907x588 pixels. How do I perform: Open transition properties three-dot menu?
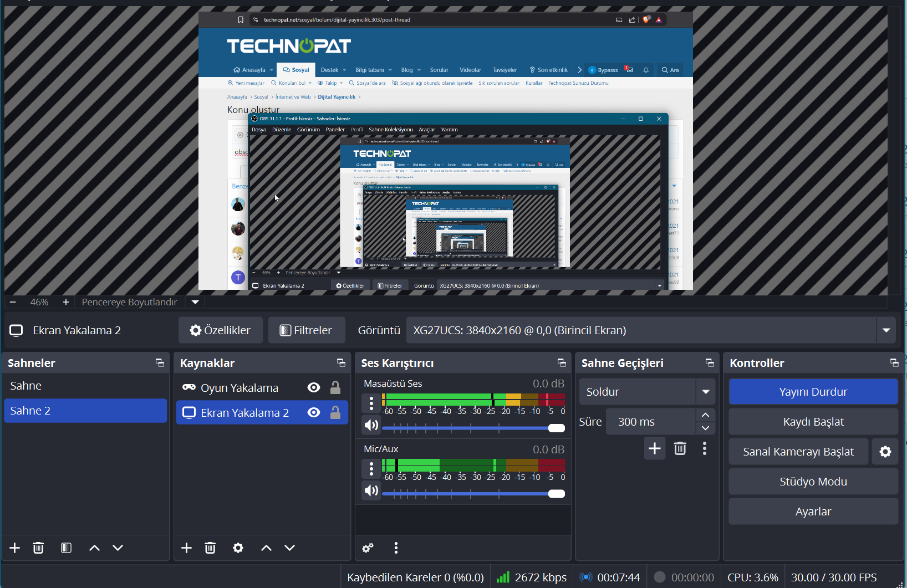click(705, 448)
